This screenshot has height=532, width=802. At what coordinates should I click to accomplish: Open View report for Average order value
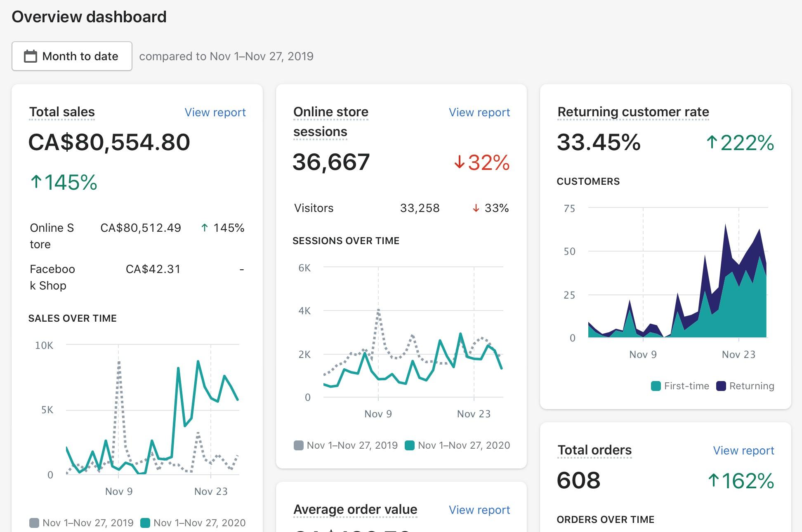click(479, 510)
